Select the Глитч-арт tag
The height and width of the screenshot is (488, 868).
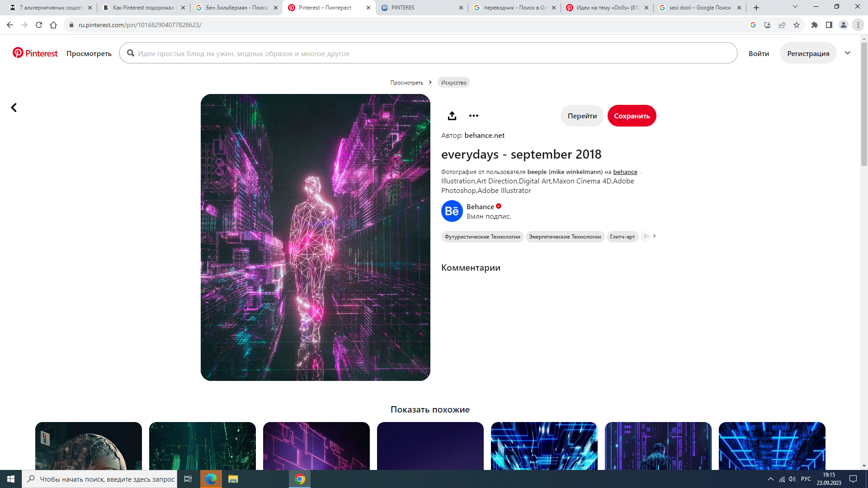(622, 237)
